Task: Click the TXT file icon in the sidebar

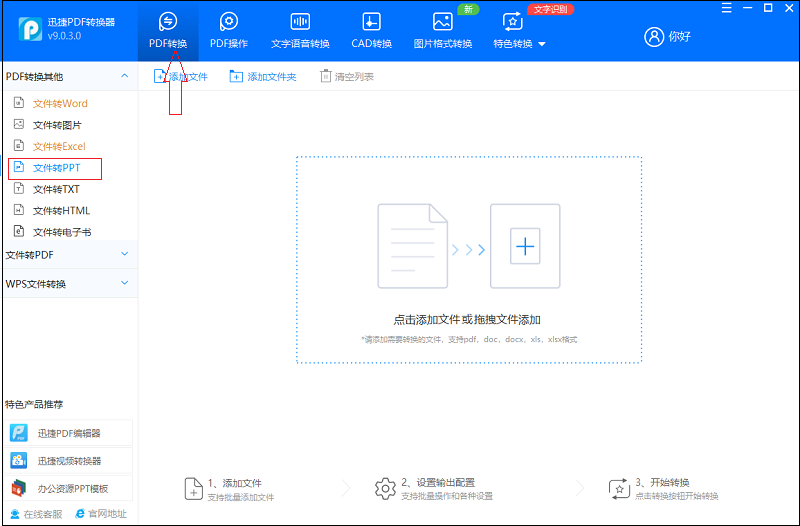Action: pyautogui.click(x=19, y=188)
